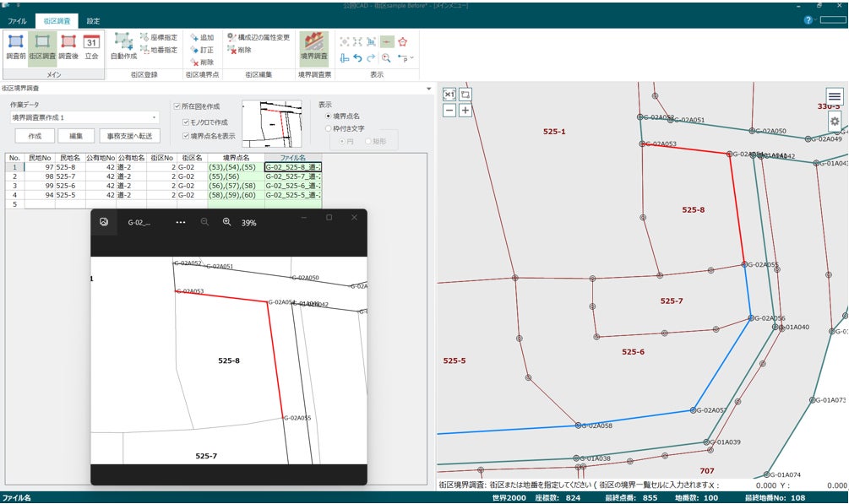The height and width of the screenshot is (504, 849).
Task: Open the gear settings on map view
Action: (x=835, y=122)
